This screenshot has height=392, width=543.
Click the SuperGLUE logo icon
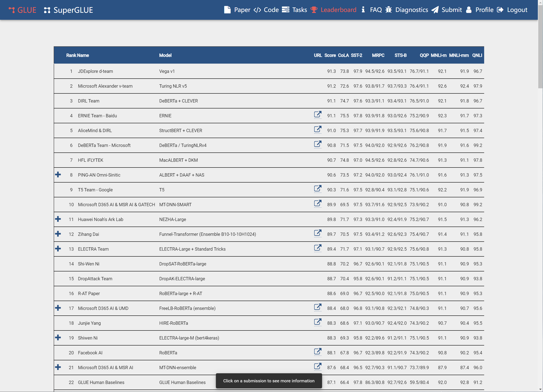[x=47, y=10]
